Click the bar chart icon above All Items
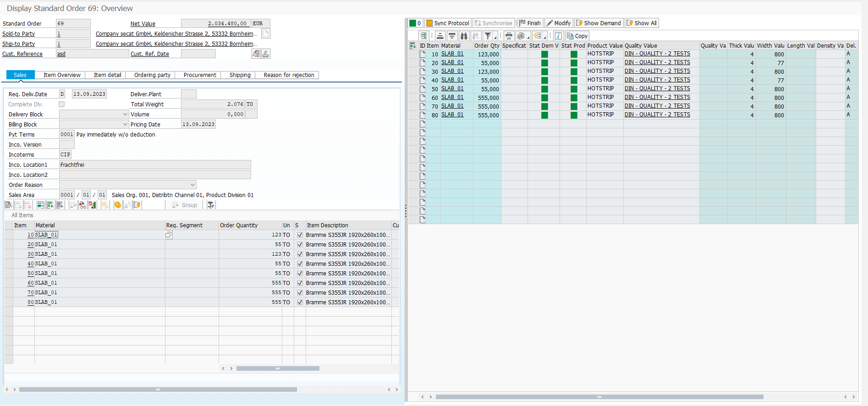The width and height of the screenshot is (868, 406). coord(93,205)
